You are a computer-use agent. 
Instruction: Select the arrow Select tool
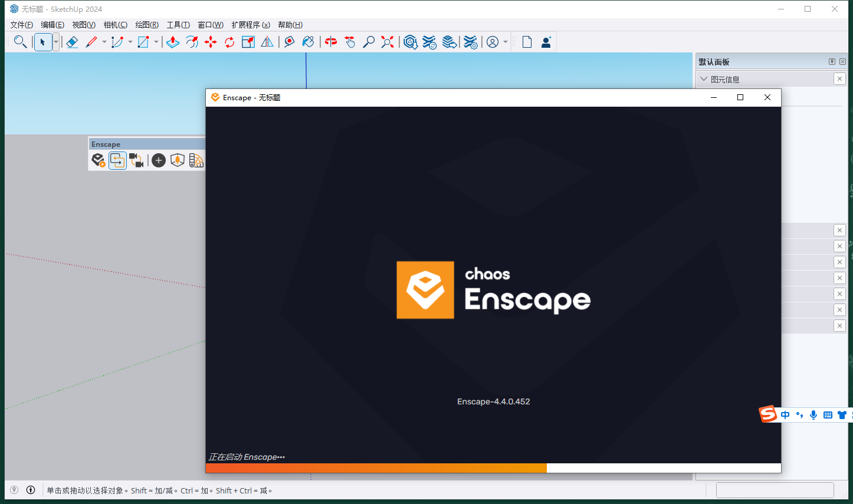click(42, 42)
